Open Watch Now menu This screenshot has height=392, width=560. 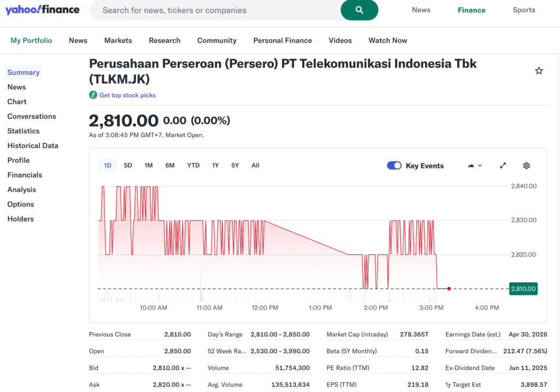[388, 40]
